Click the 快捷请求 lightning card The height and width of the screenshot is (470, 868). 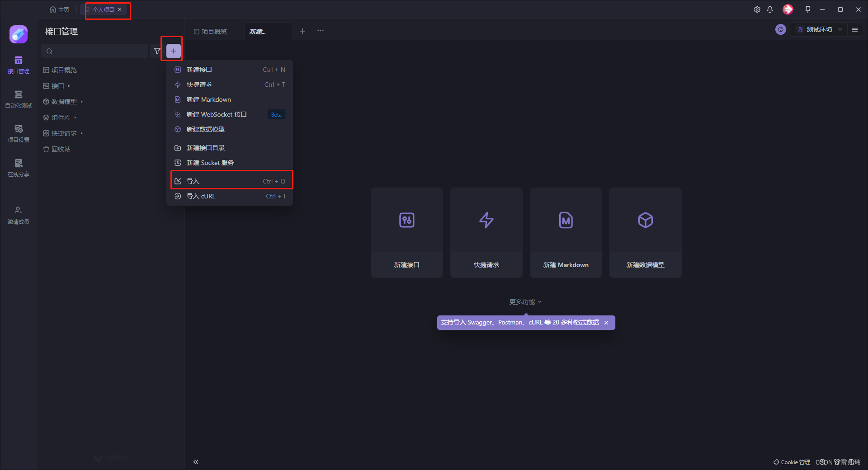tap(486, 233)
